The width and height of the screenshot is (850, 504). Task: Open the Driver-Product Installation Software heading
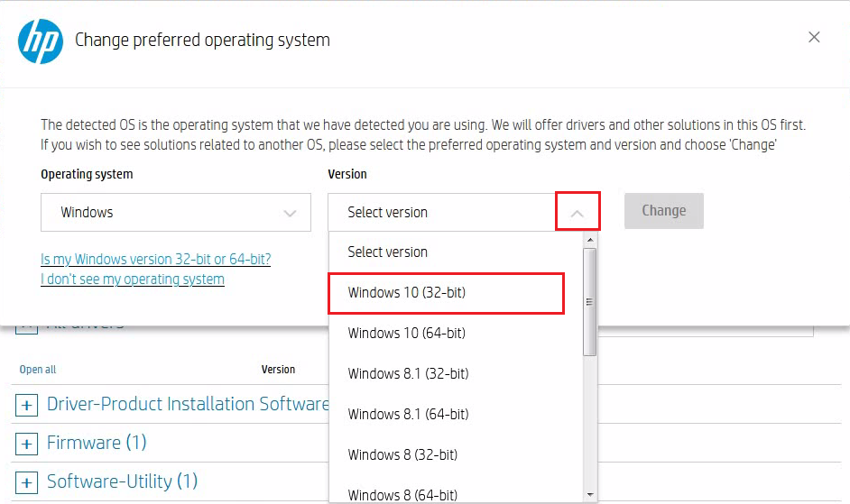[x=188, y=404]
